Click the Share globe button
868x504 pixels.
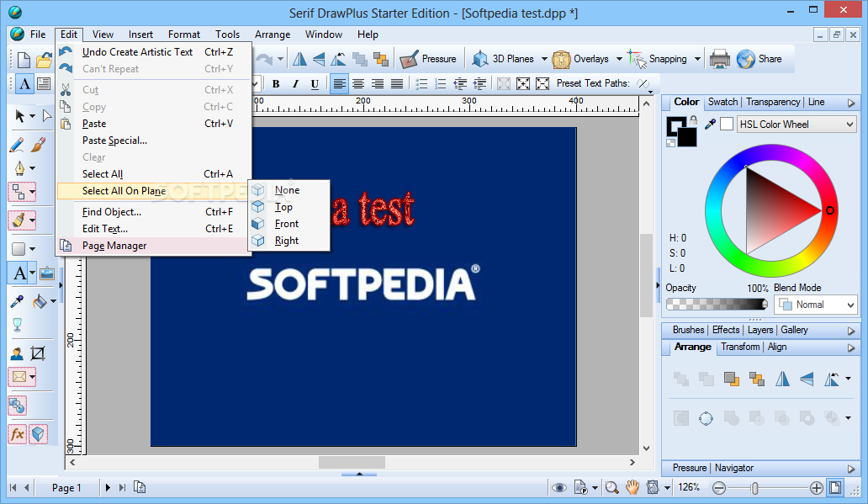(759, 59)
